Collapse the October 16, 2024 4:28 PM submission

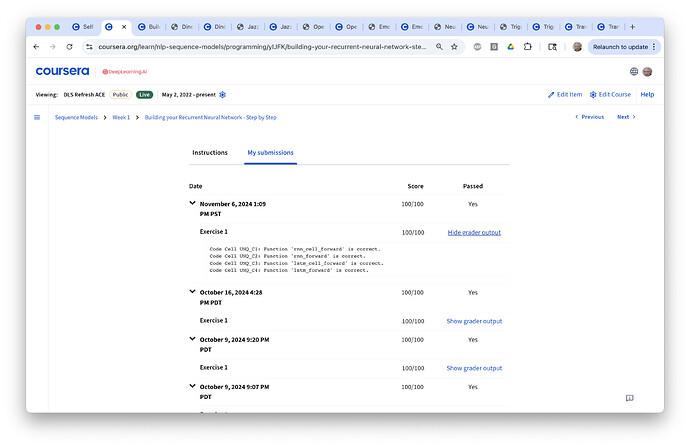(x=192, y=292)
